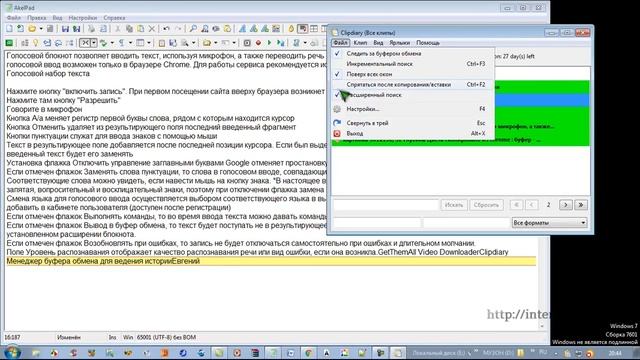This screenshot has width=640, height=360.
Task: Open 'Настройки...' from the Clipdiary menu
Action: click(x=413, y=109)
